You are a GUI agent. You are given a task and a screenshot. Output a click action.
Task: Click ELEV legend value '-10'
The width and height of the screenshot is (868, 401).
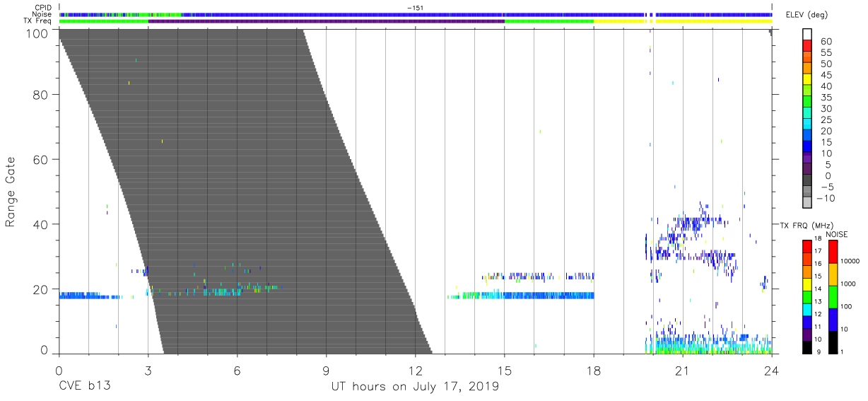826,199
